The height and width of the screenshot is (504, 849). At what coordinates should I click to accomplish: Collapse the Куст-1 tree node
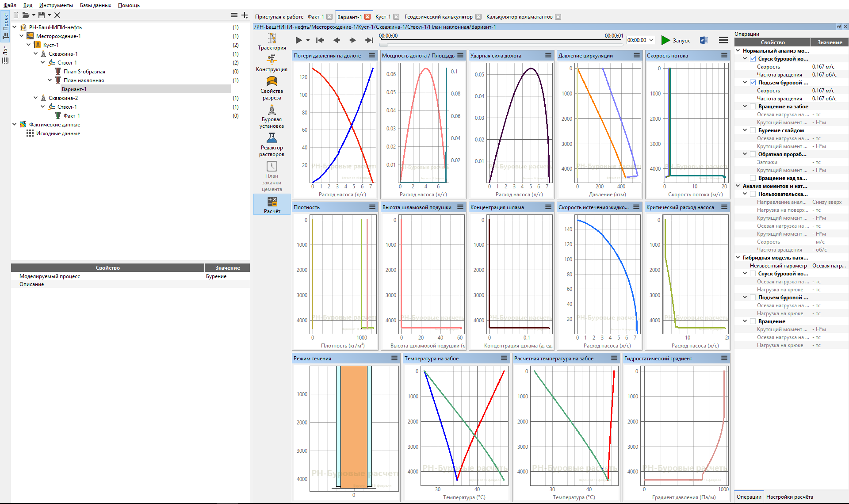(29, 45)
